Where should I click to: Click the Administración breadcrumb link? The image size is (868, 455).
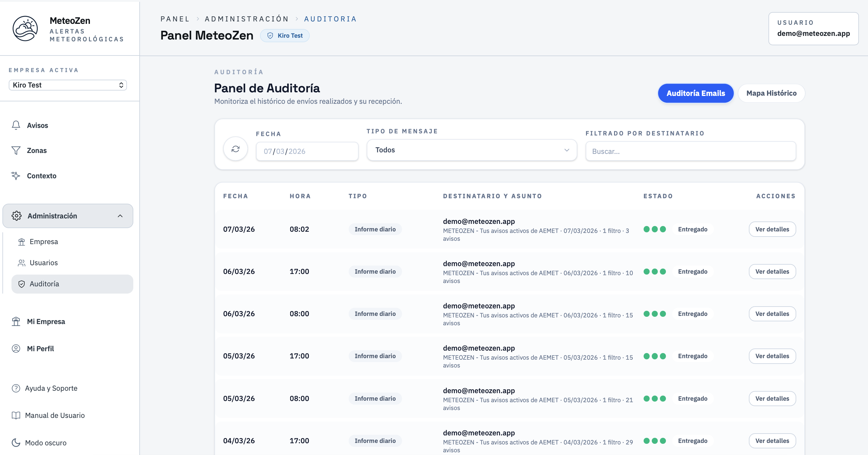[247, 19]
